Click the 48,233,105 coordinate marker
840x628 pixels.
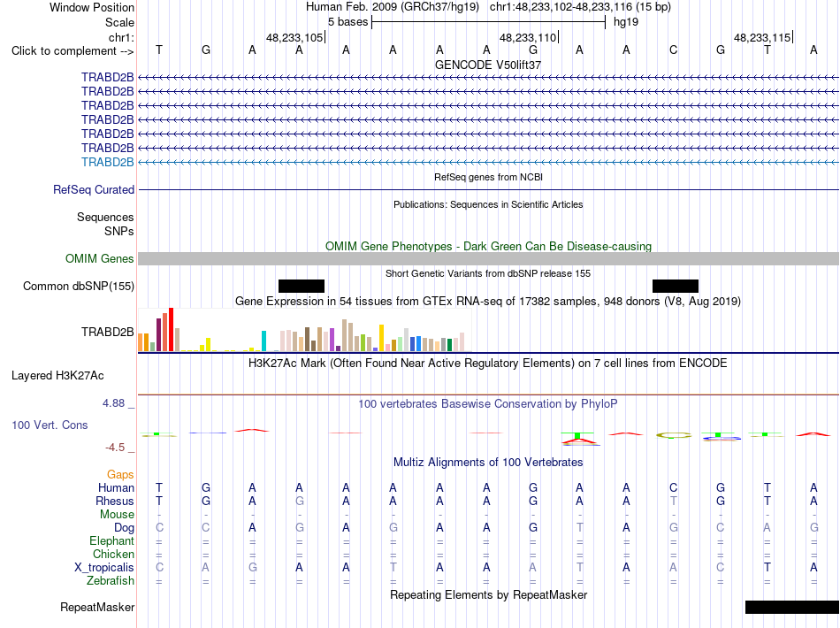tap(294, 37)
